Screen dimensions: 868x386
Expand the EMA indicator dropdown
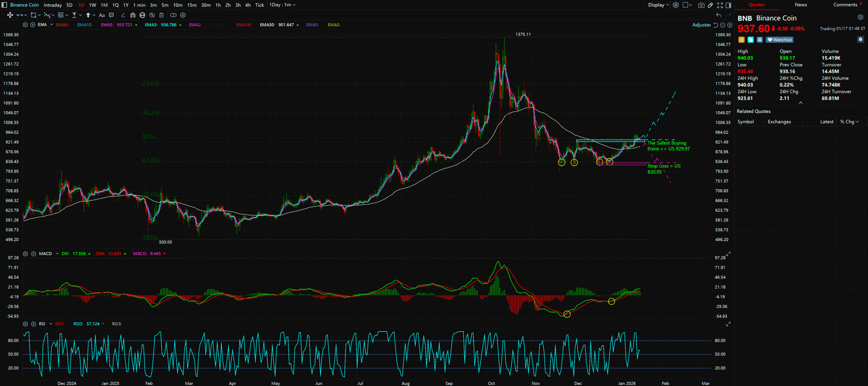[x=52, y=25]
